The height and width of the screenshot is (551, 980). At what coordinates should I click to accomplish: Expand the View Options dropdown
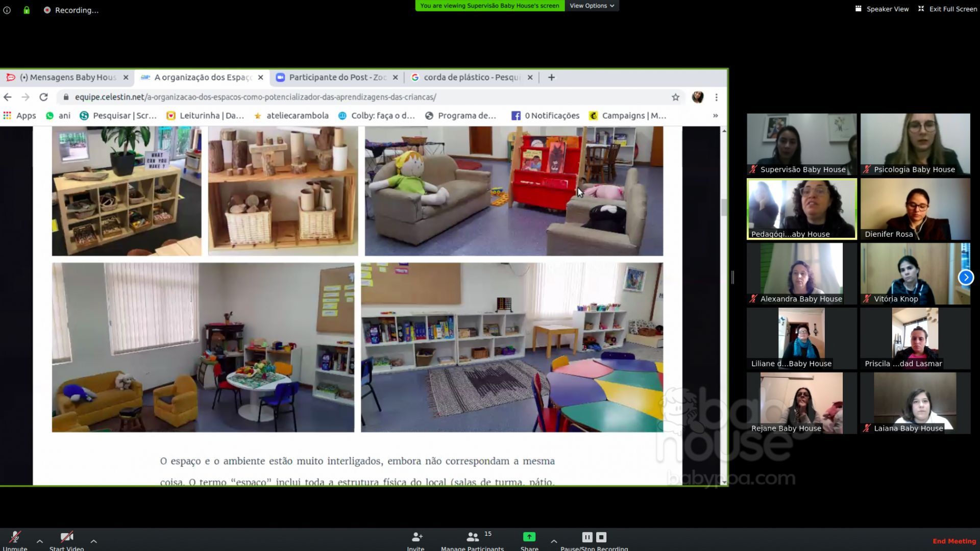592,6
